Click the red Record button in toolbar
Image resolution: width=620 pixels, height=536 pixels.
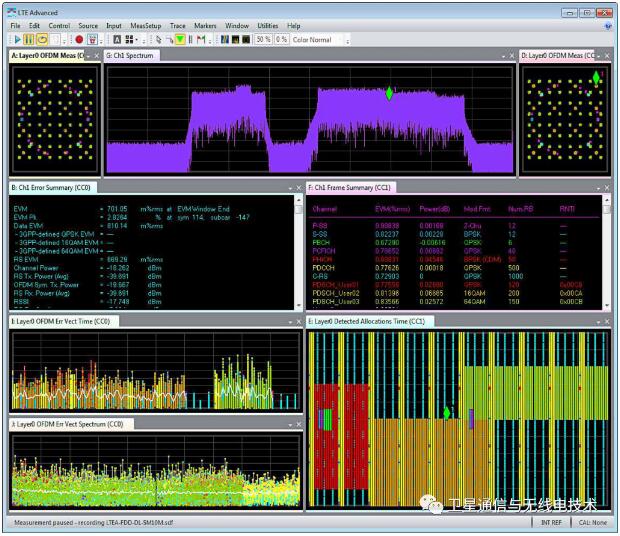click(78, 39)
